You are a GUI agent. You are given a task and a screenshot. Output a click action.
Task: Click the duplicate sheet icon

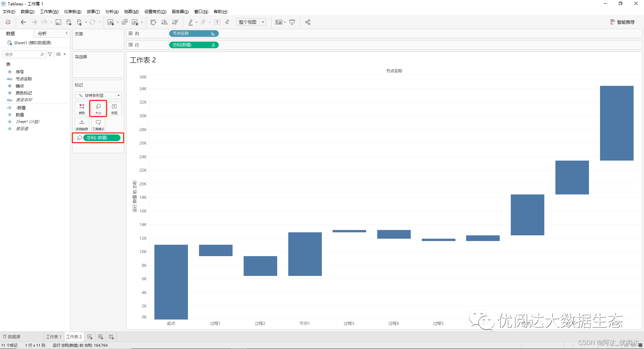point(125,22)
